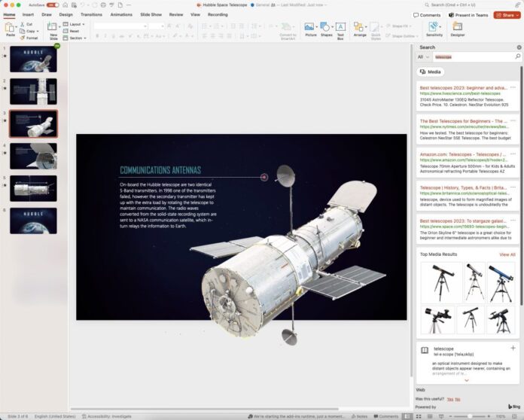This screenshot has height=420, width=524.
Task: Click the Search pane query field
Action: pos(474,57)
